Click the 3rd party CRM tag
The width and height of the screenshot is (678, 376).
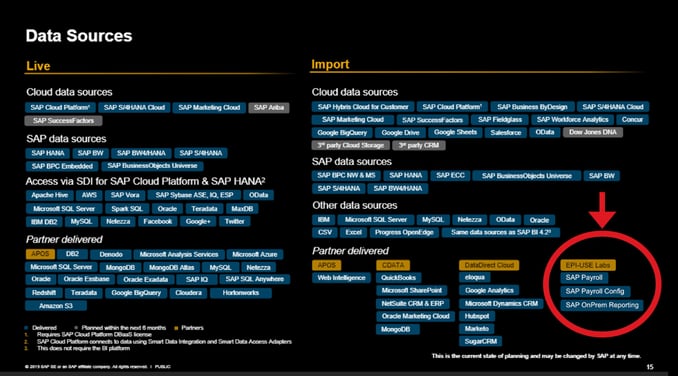tap(419, 145)
